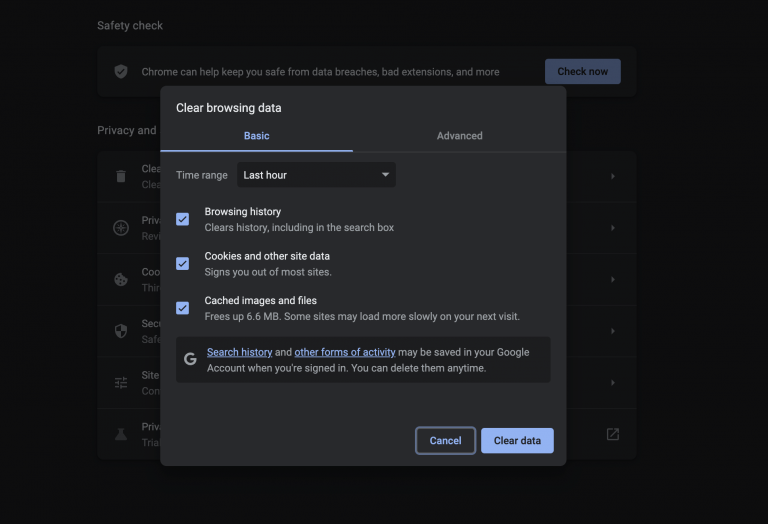Image resolution: width=768 pixels, height=524 pixels.
Task: Open the Time range dropdown showing Last hour
Action: pos(316,175)
